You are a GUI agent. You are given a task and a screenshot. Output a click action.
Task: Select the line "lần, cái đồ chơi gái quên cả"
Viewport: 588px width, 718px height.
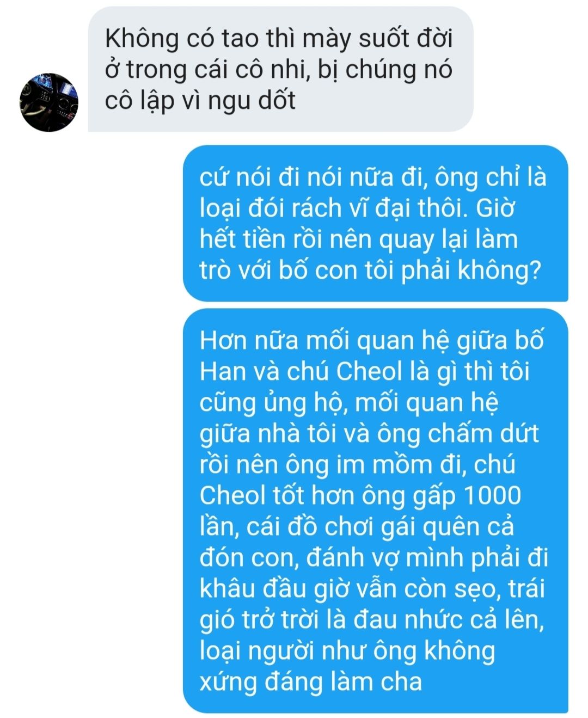pyautogui.click(x=357, y=527)
